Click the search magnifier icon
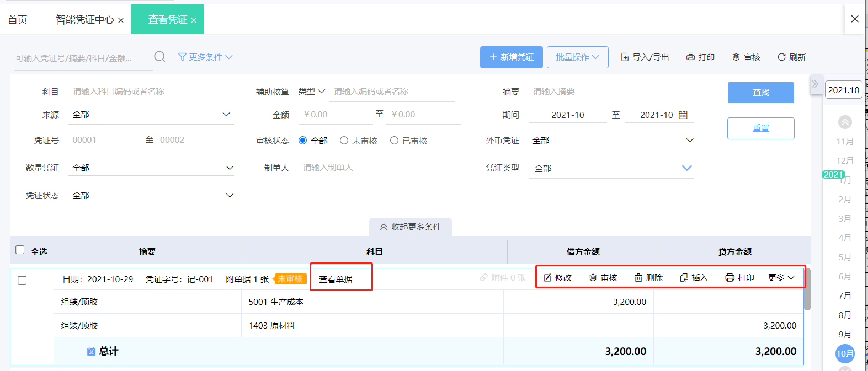 pyautogui.click(x=159, y=57)
